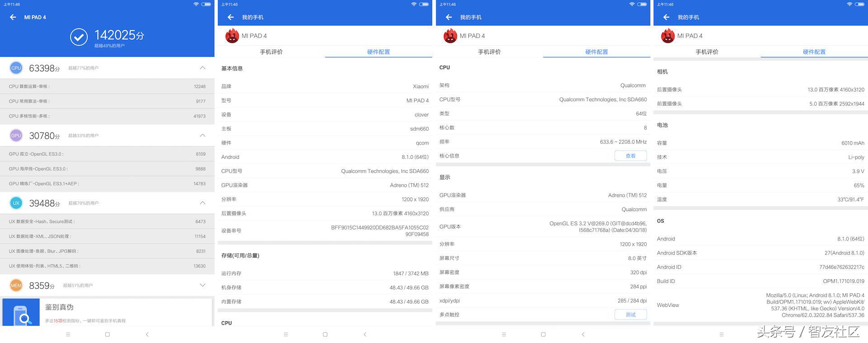Collapse the GPU 30780 score section
The height and width of the screenshot is (343, 868).
[203, 135]
